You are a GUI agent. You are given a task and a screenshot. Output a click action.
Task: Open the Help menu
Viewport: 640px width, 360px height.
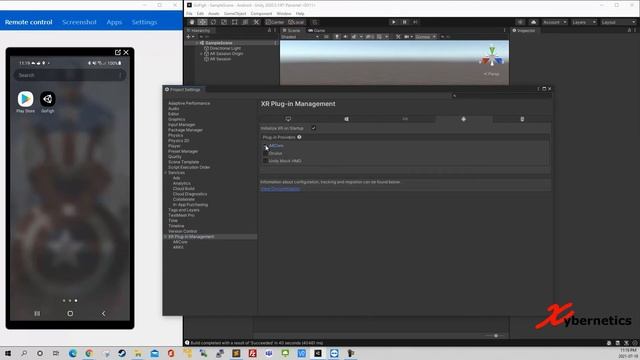pos(300,13)
